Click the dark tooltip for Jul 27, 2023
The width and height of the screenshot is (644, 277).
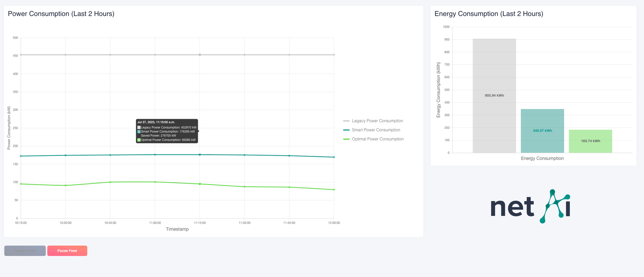point(167,131)
